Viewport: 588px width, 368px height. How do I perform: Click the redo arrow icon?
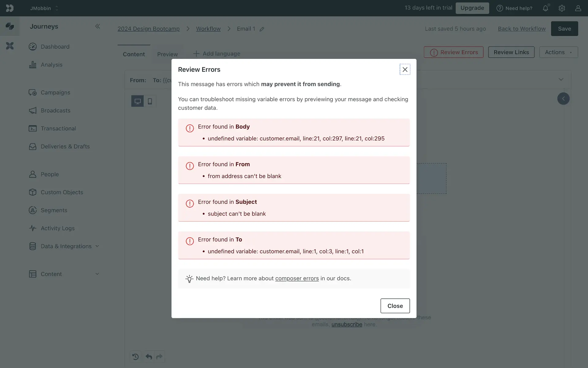(159, 357)
